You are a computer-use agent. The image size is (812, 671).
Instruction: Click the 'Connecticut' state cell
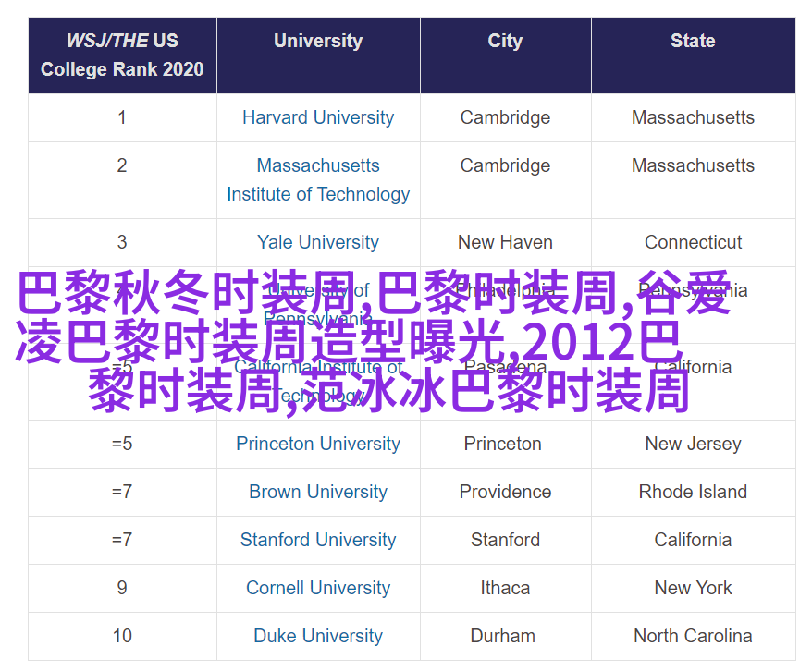693,242
